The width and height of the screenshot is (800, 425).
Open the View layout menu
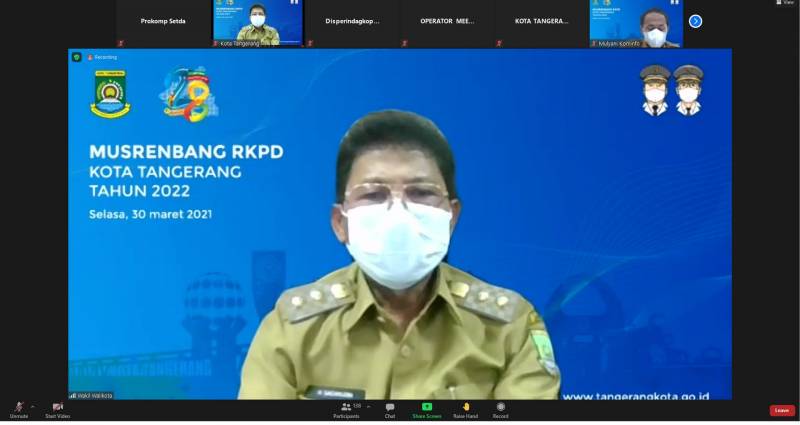[788, 3]
